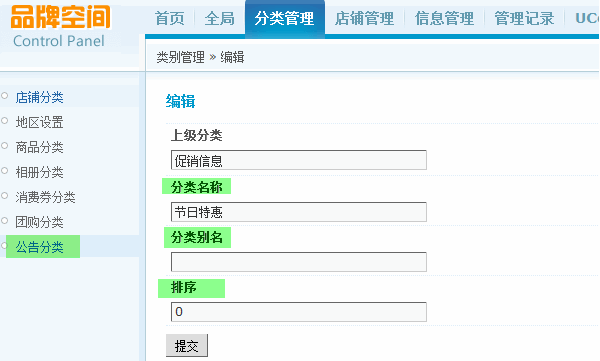600x361 pixels.
Task: Open the 首页 tab
Action: pos(170,18)
